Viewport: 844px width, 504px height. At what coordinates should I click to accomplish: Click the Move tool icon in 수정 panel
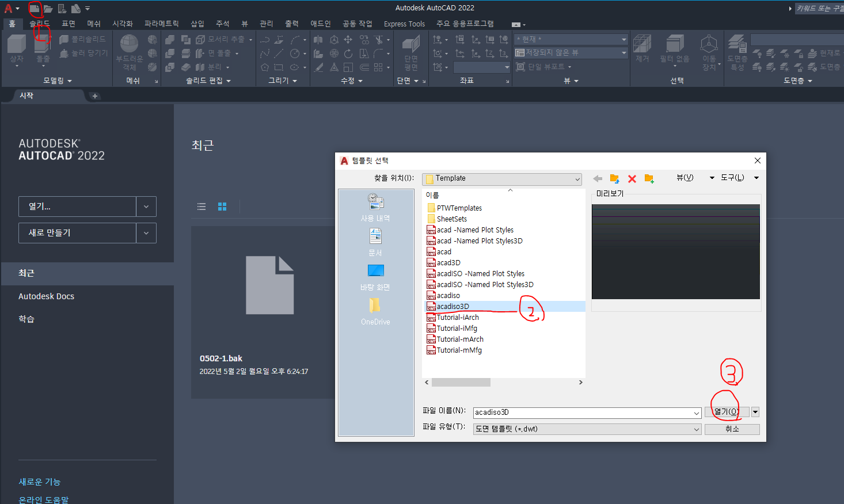coord(348,39)
